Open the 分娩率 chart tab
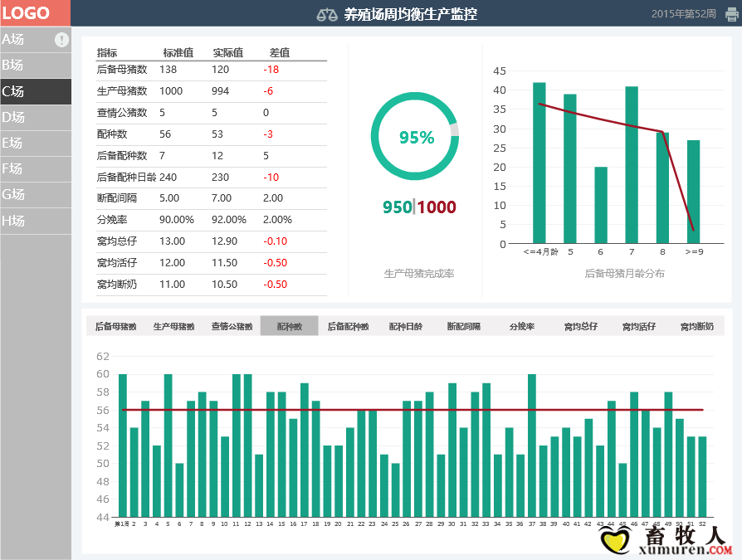Viewport: 742px width, 560px height. point(522,326)
